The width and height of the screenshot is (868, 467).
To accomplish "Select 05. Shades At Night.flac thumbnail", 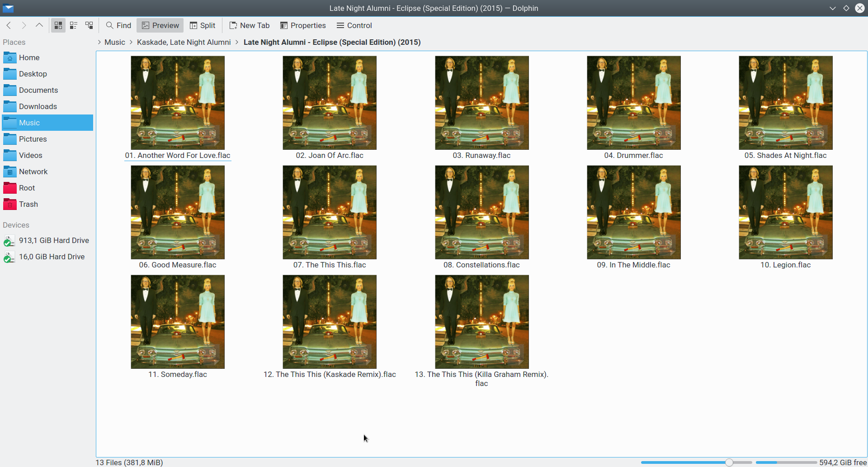I will click(x=786, y=103).
